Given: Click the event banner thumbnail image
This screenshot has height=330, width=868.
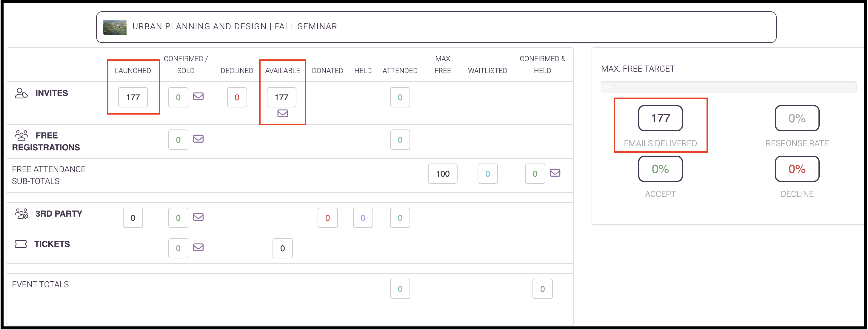Looking at the screenshot, I should (x=115, y=27).
